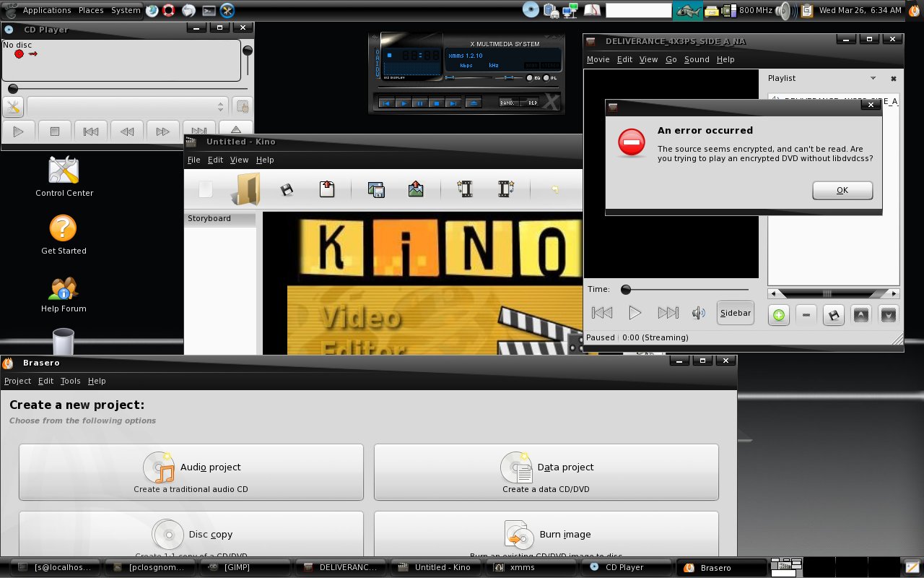Move Totem playlist item up
The image size is (924, 578).
(861, 315)
